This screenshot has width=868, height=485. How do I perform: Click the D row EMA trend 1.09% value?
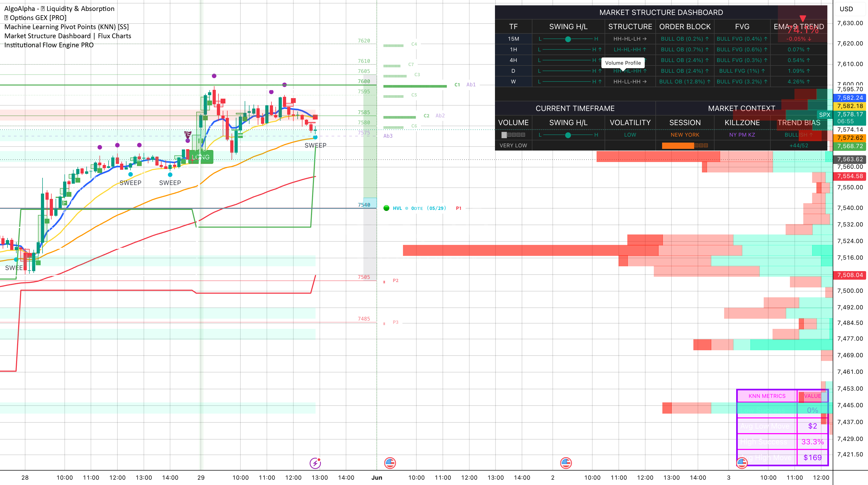click(x=798, y=71)
